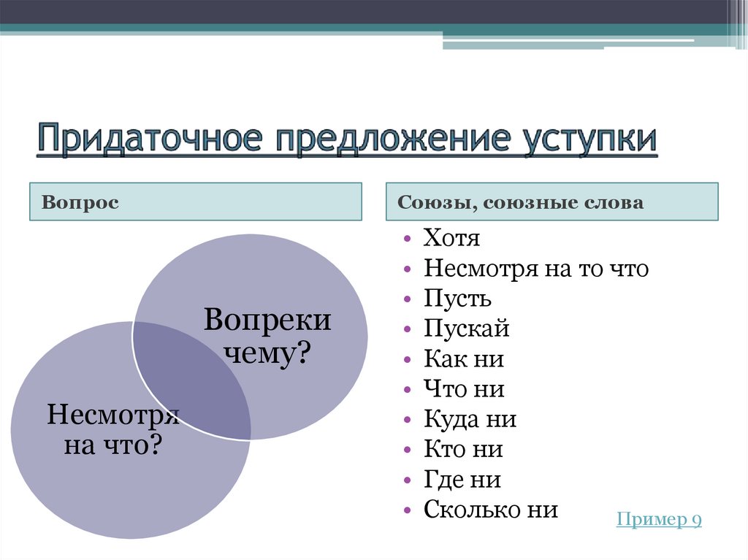Image resolution: width=748 pixels, height=560 pixels.
Task: Select the bullet item "Несмотря на то что"
Action: [536, 269]
